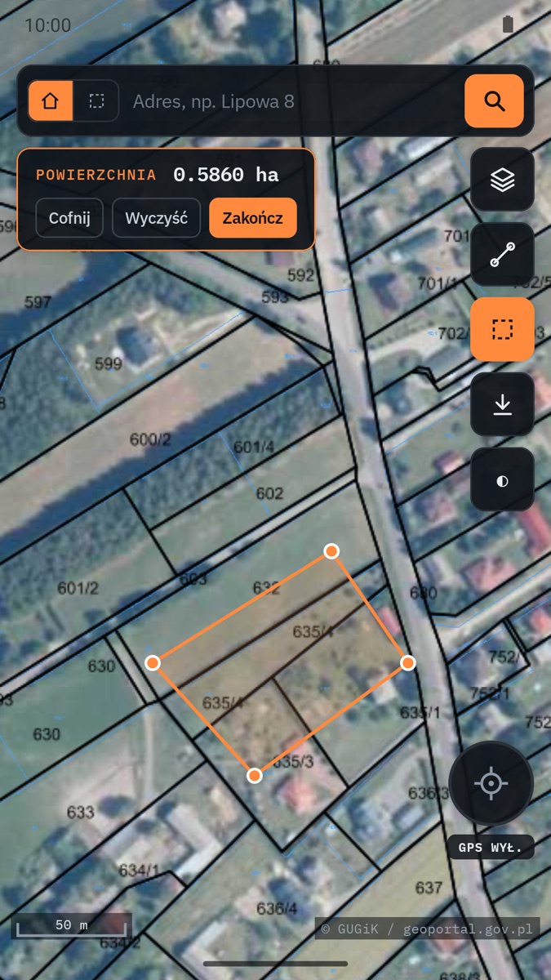
Task: Select right vertex of orange polygon
Action: tap(408, 662)
